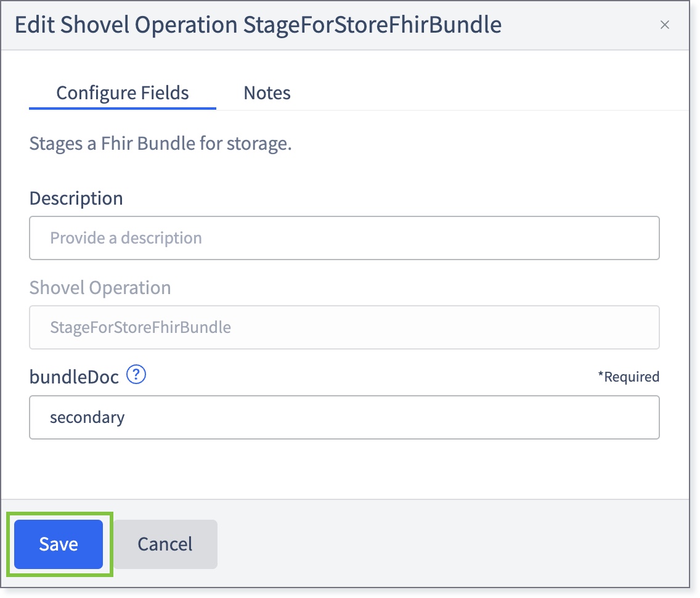
Task: Click the read-only StageForStoreFhirBundle field
Action: [344, 327]
